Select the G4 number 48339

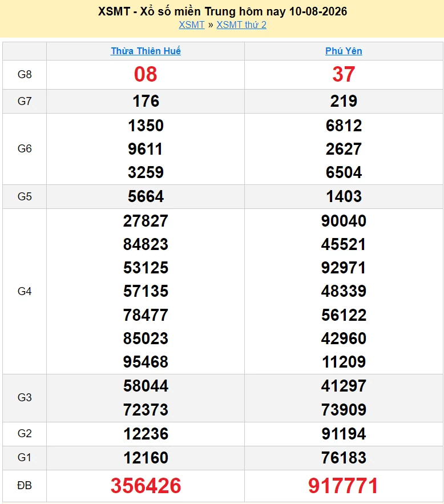click(x=344, y=291)
